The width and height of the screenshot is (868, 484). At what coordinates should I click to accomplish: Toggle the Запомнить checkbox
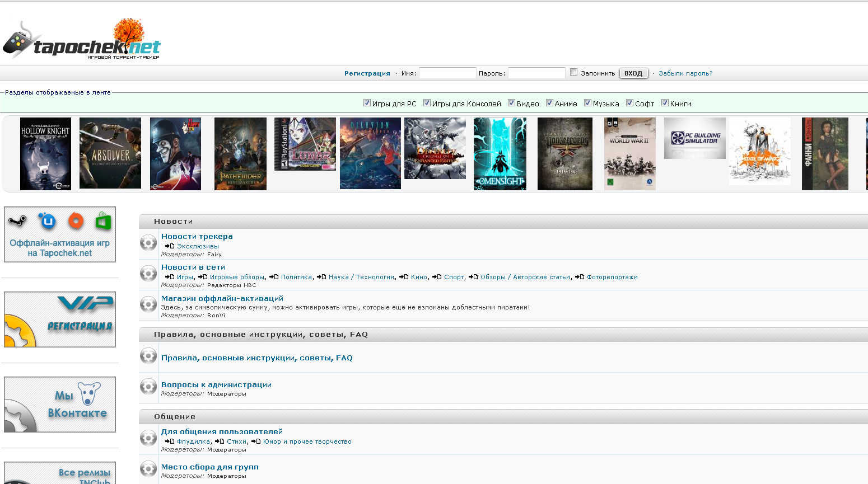click(573, 72)
